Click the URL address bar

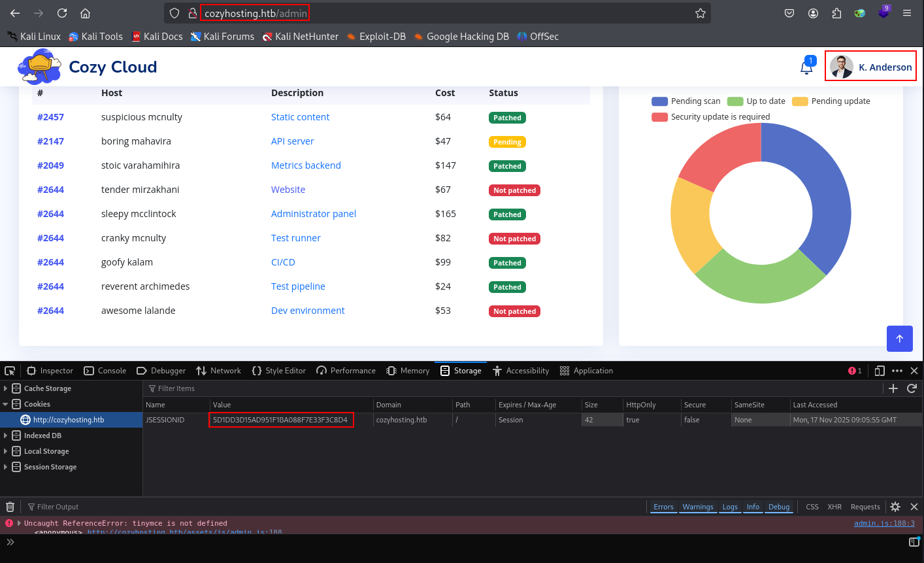click(438, 13)
